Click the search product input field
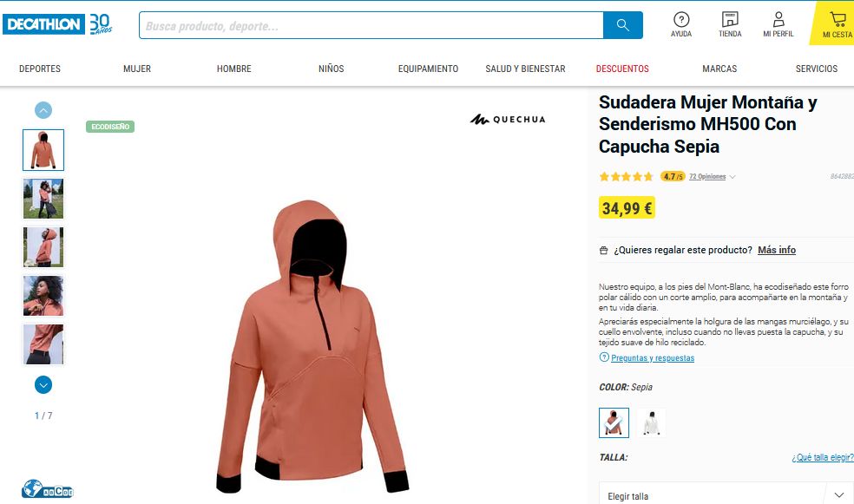This screenshot has height=504, width=854. click(371, 25)
